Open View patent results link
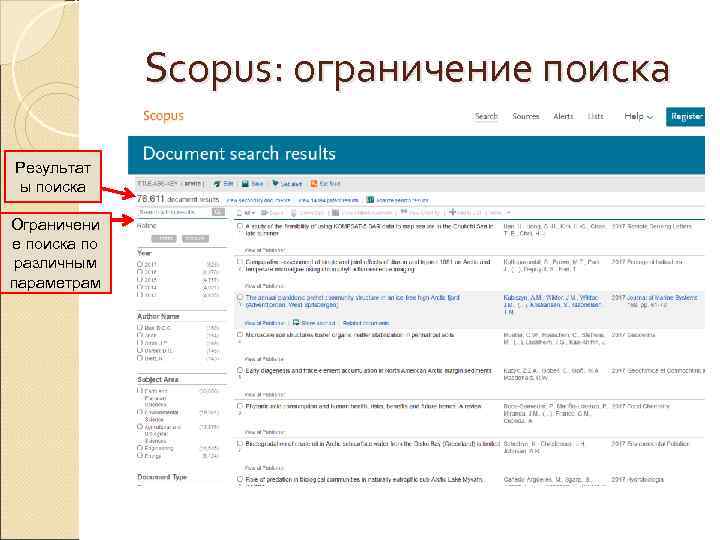The width and height of the screenshot is (720, 540). point(328,200)
